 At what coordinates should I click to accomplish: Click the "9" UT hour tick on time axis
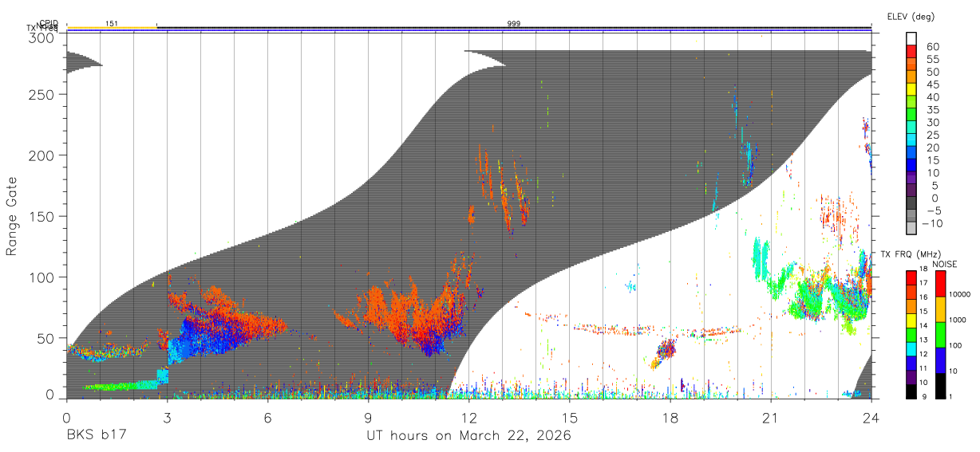coord(369,418)
